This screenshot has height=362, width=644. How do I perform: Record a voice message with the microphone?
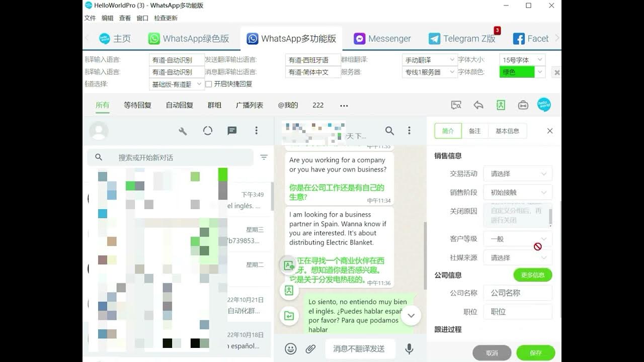click(x=409, y=348)
